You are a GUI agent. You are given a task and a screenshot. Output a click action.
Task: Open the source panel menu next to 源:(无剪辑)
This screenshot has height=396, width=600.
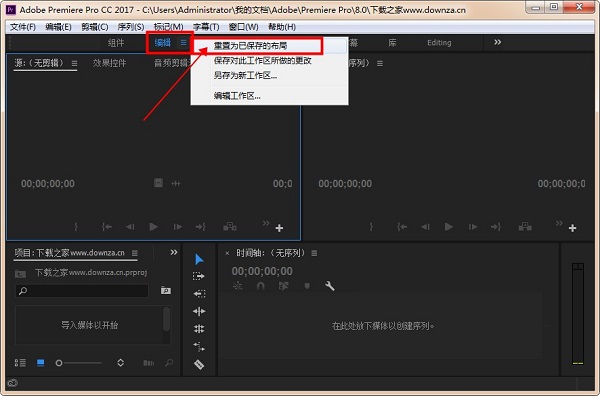[x=74, y=63]
